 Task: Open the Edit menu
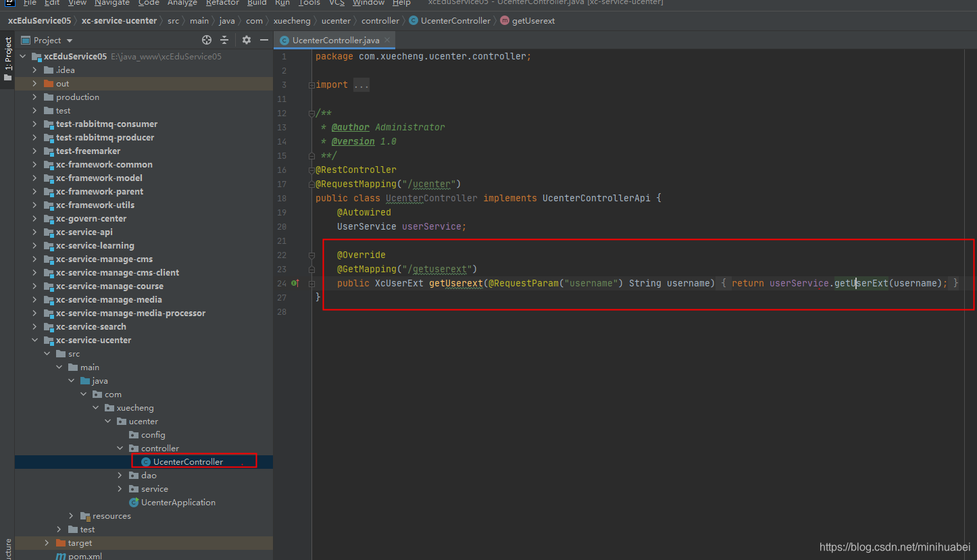click(x=52, y=3)
